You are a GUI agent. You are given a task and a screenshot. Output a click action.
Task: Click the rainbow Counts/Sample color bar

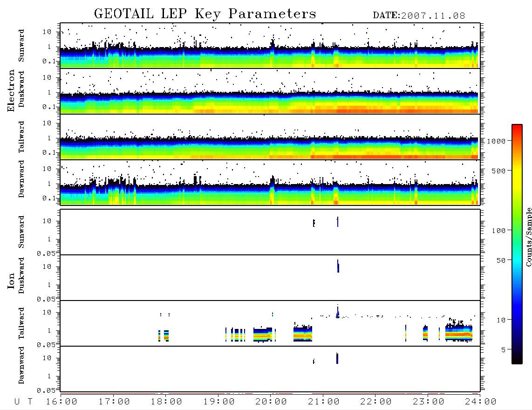click(517, 244)
